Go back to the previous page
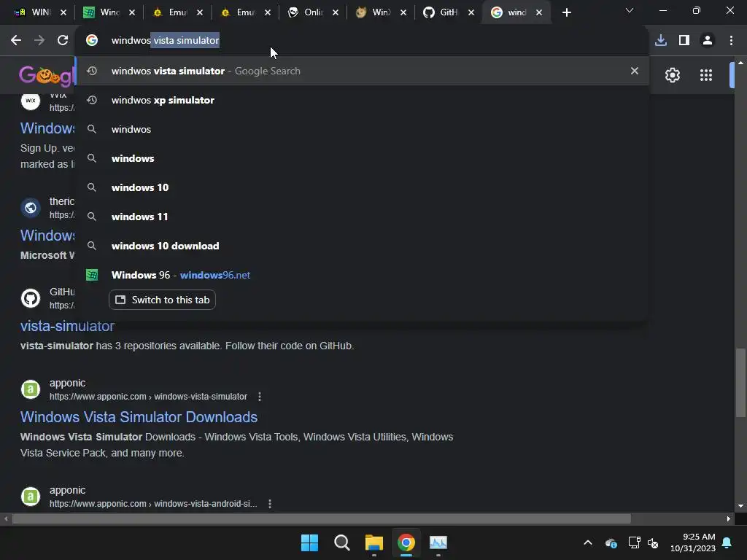 (x=16, y=41)
